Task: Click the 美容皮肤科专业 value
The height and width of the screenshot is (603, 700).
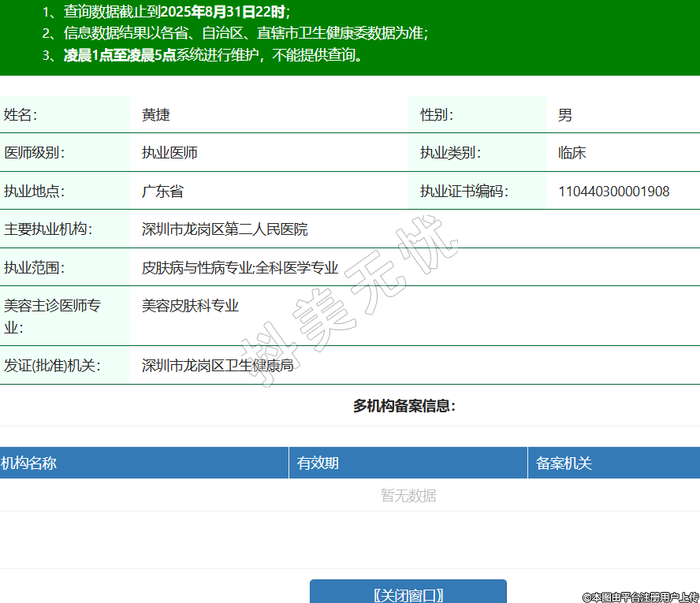Action: [x=190, y=306]
